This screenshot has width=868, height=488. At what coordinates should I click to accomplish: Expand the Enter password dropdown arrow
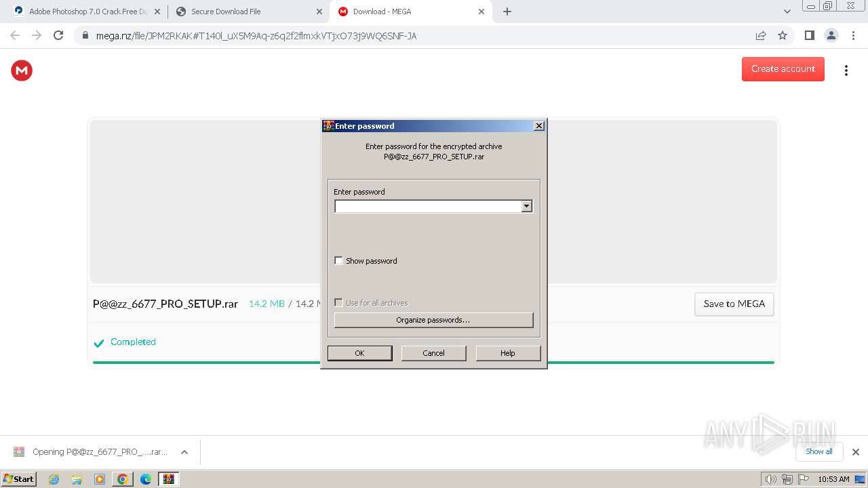pos(527,207)
